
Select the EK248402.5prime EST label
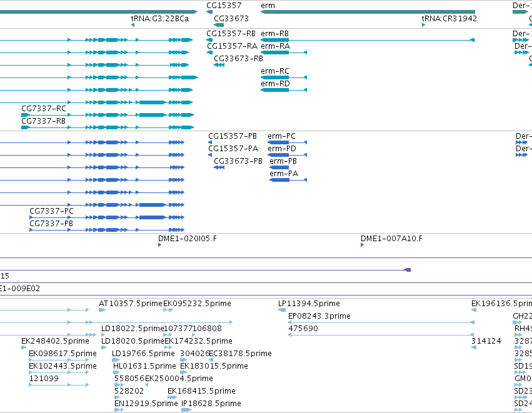[x=55, y=341]
